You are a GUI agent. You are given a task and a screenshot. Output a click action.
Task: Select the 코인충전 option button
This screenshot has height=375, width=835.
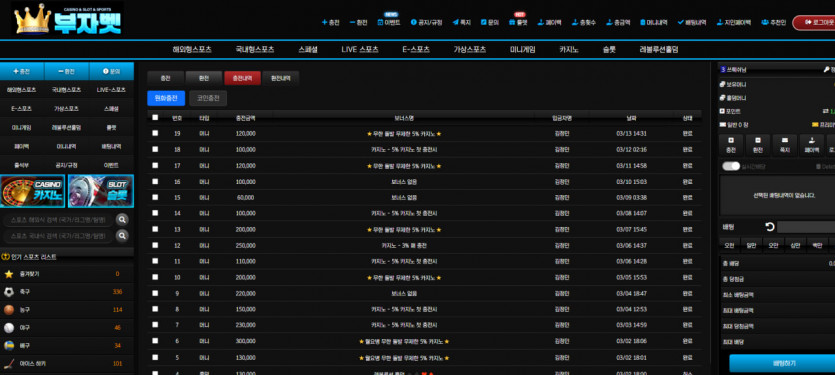coord(208,98)
